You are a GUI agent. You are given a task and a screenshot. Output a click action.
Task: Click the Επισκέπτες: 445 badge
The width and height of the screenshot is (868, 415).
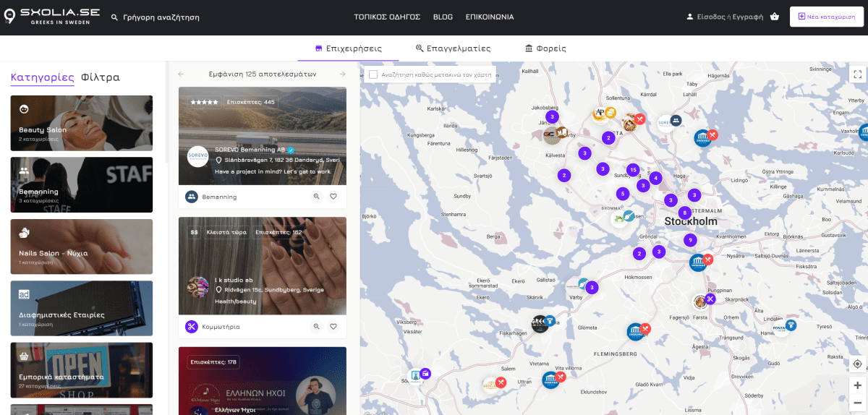(251, 102)
